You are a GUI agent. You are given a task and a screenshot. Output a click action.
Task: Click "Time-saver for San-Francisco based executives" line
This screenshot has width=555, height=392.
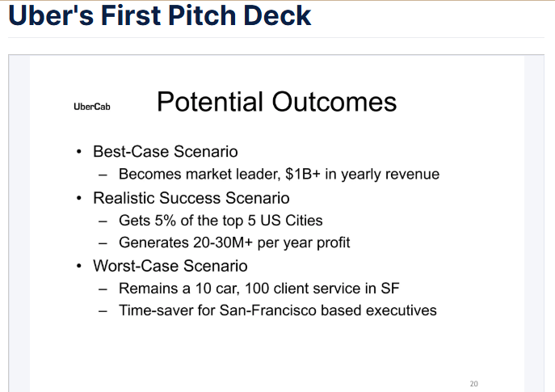(278, 310)
